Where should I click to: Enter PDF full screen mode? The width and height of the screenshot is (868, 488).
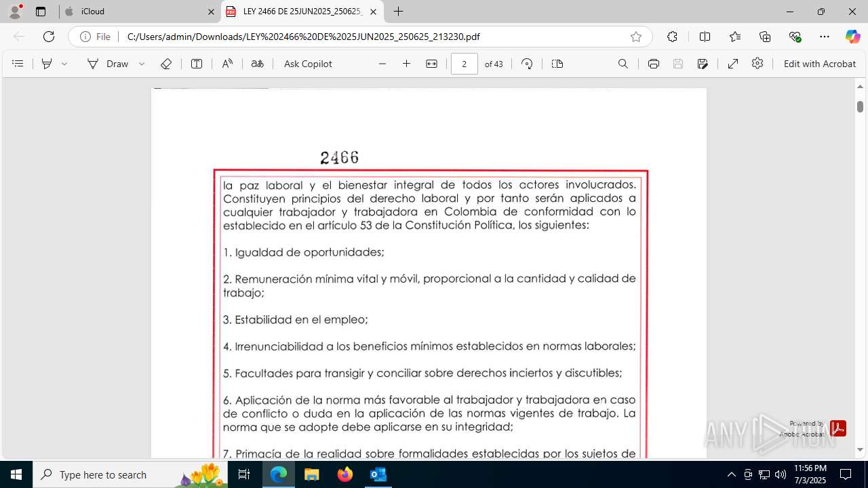tap(733, 64)
